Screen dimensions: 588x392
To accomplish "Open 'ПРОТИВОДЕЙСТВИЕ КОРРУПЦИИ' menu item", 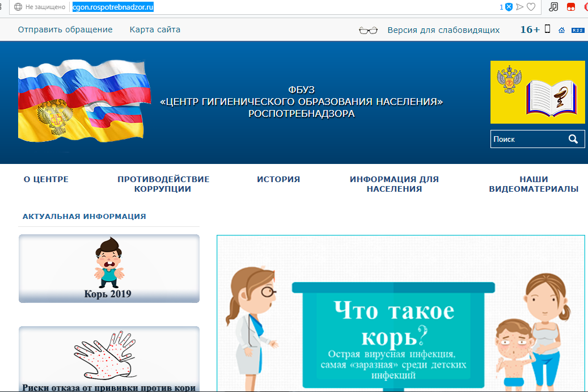I will coord(163,184).
